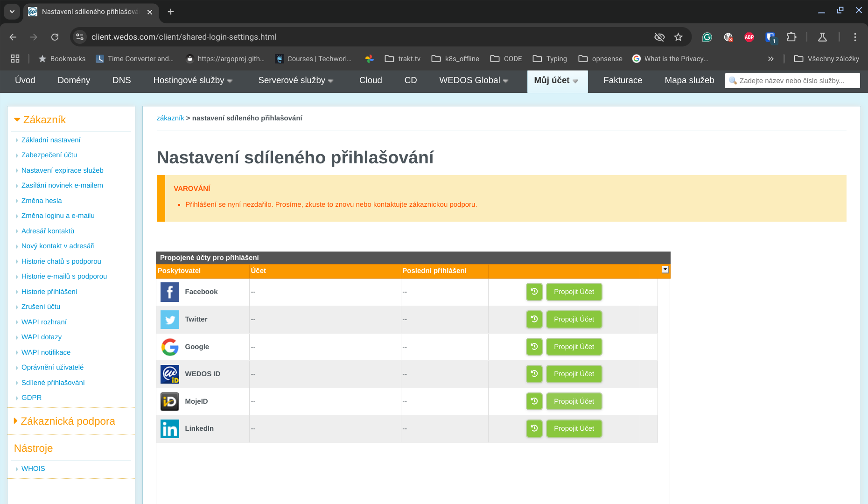Screen dimensions: 868x504
Task: Click the history icon in LinkedIn row
Action: pyautogui.click(x=534, y=428)
